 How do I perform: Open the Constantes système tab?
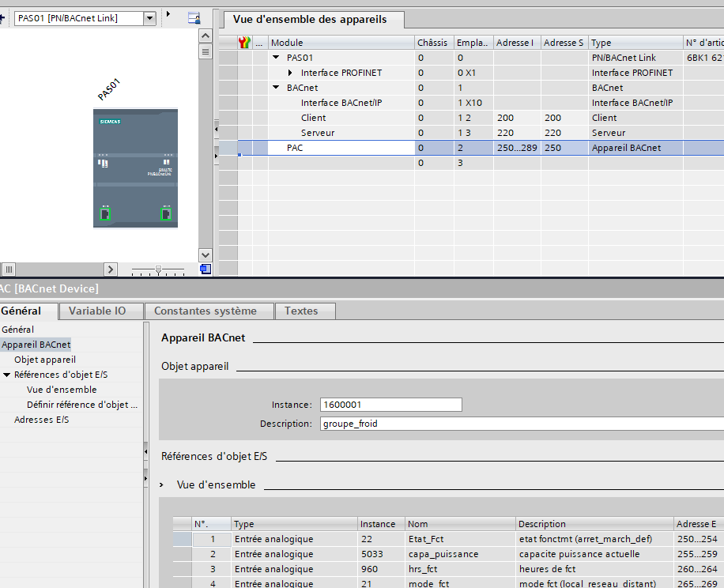point(205,311)
